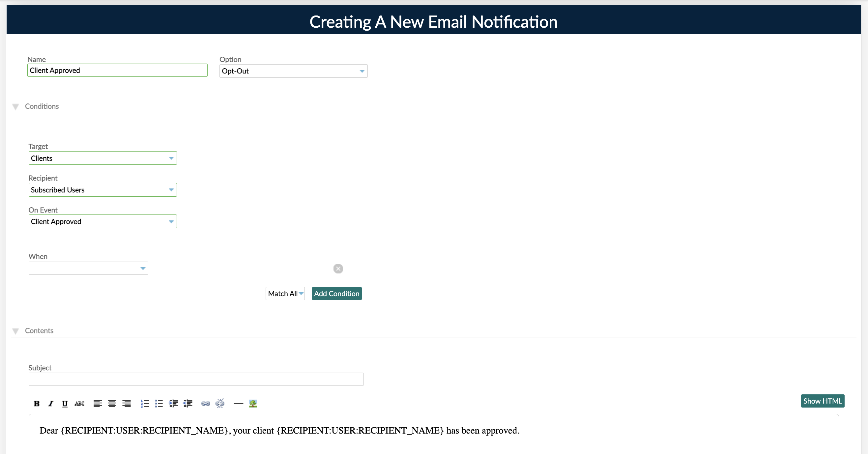Insert a horizontal rule into the message
Viewport: 868px width, 454px height.
238,404
